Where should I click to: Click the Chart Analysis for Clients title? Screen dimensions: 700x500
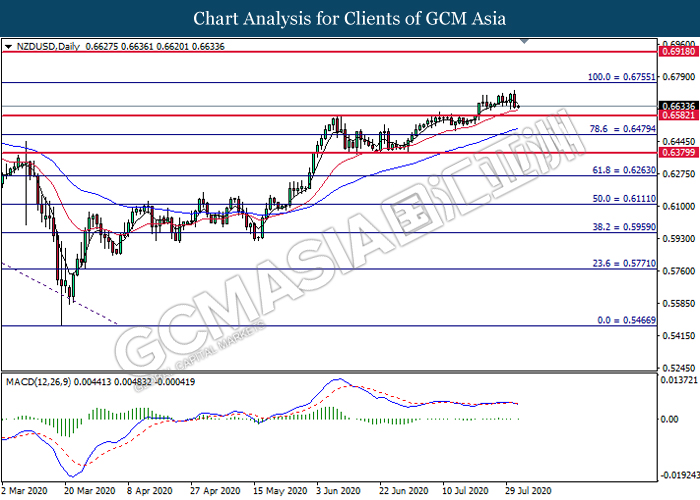[350, 19]
